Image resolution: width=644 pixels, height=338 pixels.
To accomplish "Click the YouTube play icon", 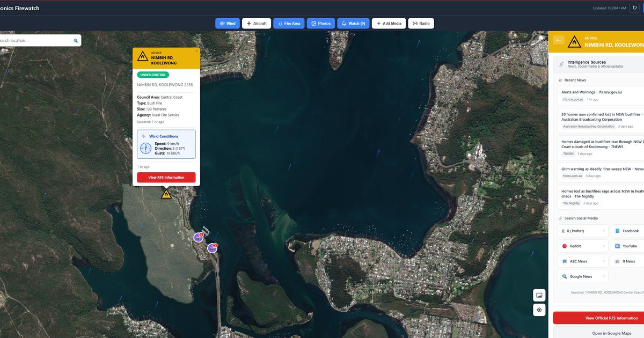I will pos(618,246).
